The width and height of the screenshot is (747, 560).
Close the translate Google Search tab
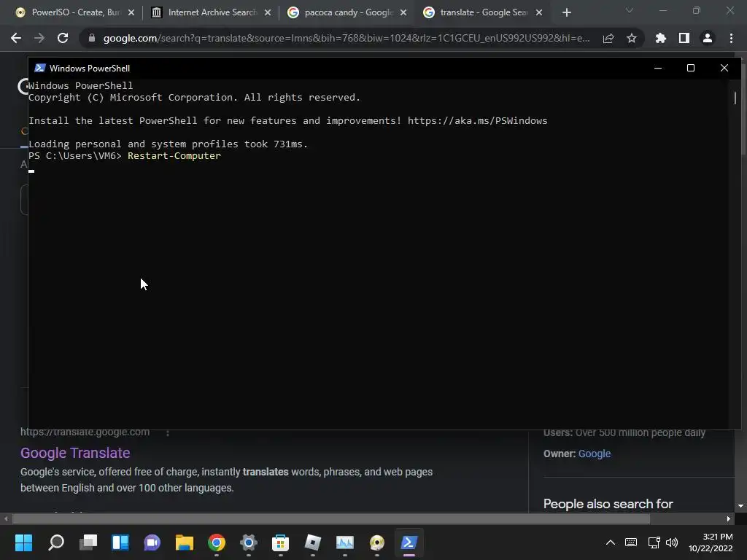pyautogui.click(x=539, y=12)
